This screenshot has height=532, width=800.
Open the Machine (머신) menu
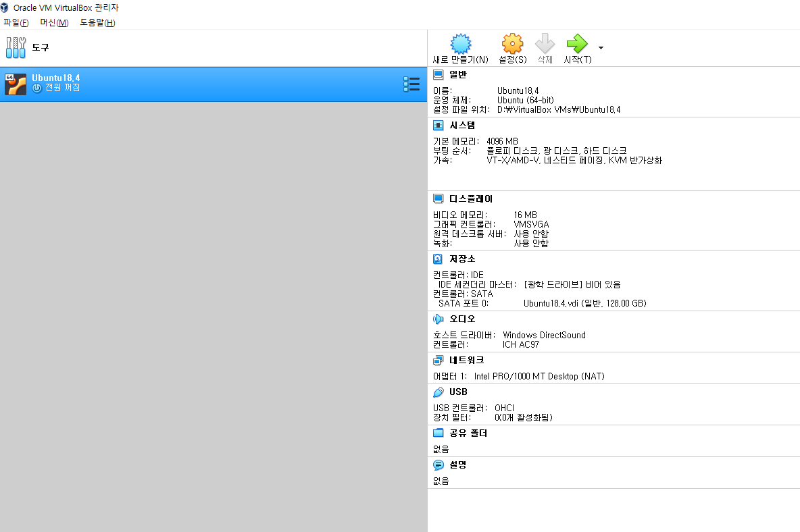pyautogui.click(x=54, y=22)
